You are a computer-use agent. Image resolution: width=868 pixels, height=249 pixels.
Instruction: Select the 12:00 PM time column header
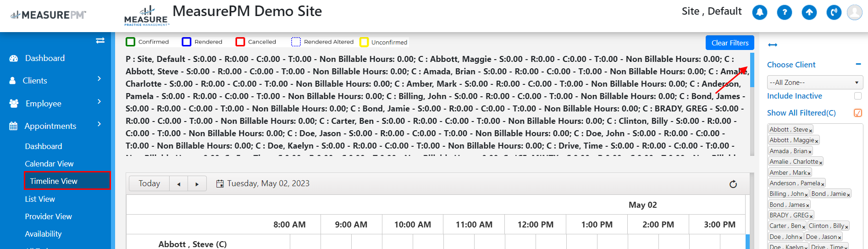click(x=536, y=225)
